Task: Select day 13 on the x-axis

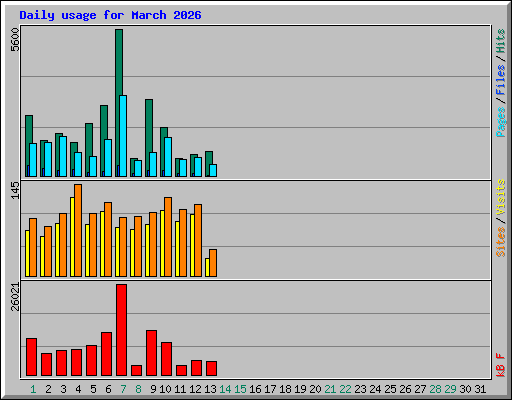Action: pos(210,389)
